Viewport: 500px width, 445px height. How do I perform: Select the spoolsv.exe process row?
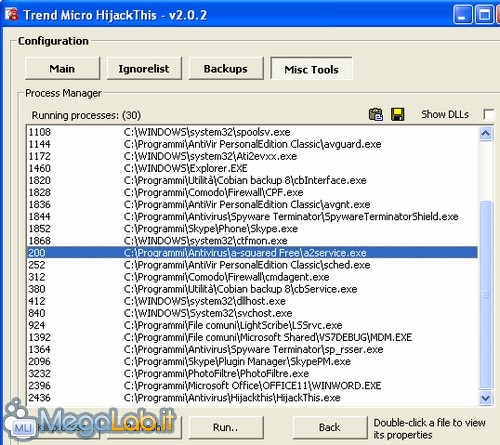(252, 132)
